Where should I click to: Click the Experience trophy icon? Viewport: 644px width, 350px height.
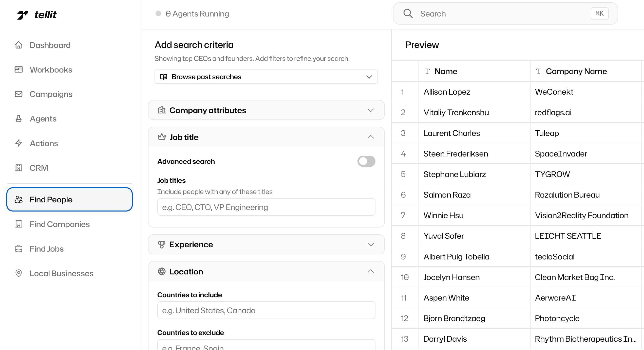coord(162,244)
